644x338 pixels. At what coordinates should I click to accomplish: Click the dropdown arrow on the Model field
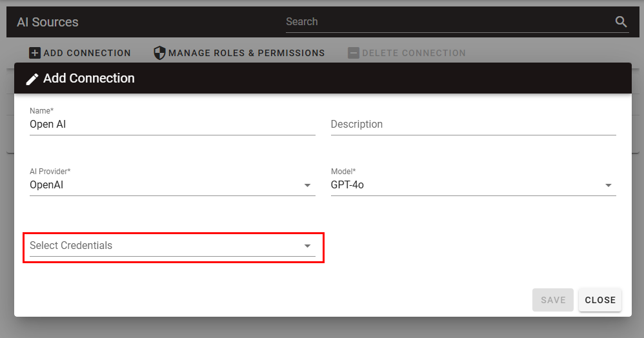click(608, 186)
